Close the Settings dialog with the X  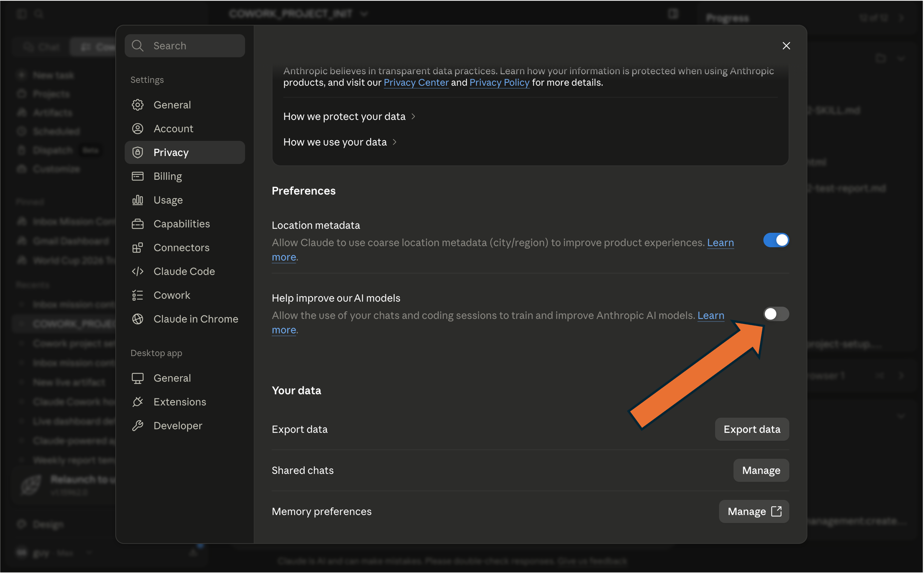coord(786,46)
